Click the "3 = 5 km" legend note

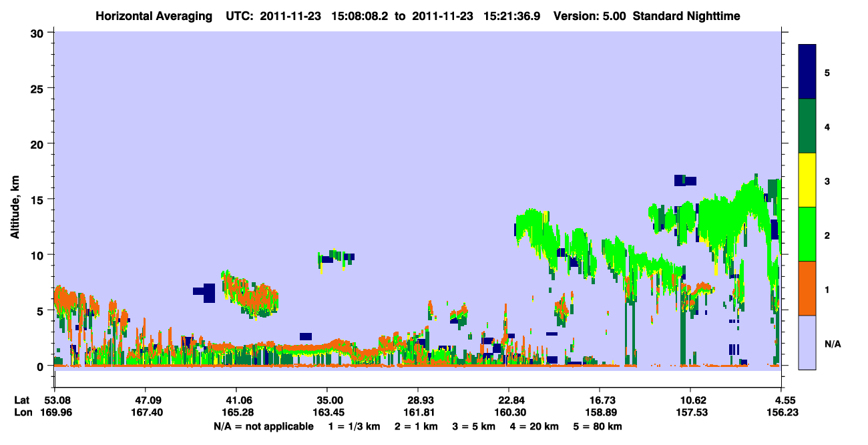pyautogui.click(x=475, y=426)
